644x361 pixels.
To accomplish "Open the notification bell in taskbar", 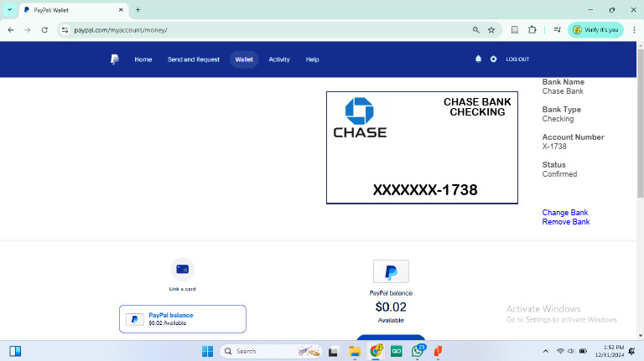I will tap(631, 351).
